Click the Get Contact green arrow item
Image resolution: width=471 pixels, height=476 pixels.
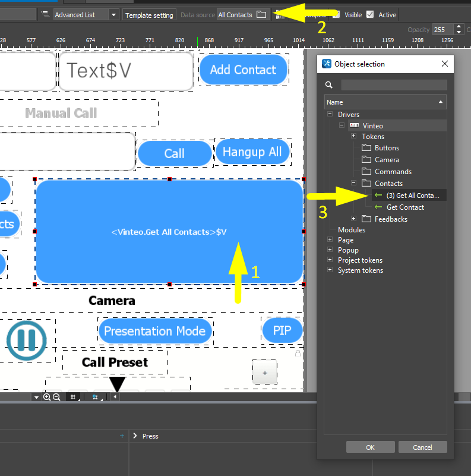tap(404, 207)
